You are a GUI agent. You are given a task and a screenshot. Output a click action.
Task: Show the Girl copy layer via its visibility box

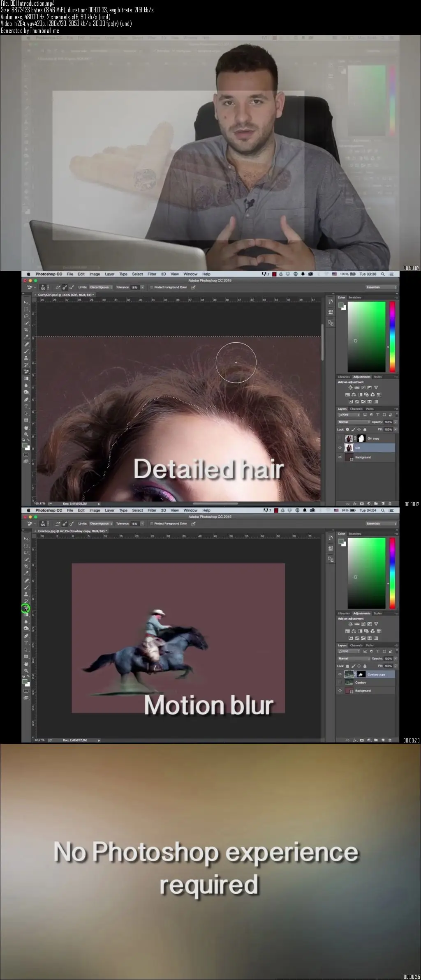(x=340, y=438)
